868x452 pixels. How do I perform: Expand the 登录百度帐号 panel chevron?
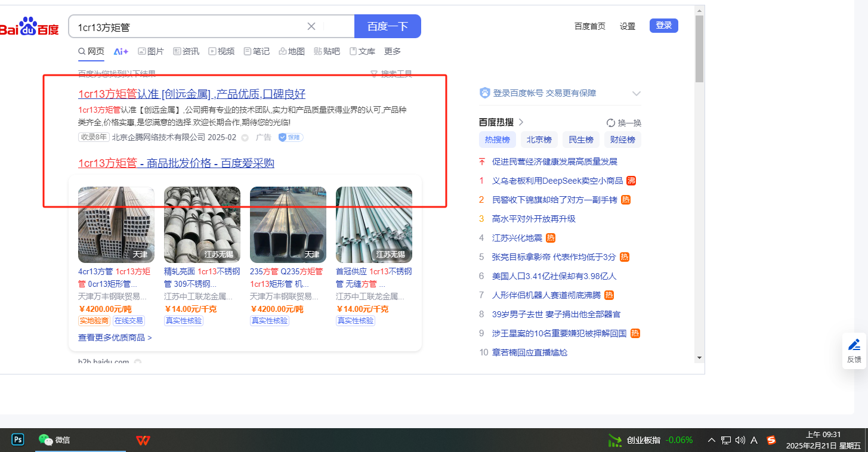coord(637,94)
